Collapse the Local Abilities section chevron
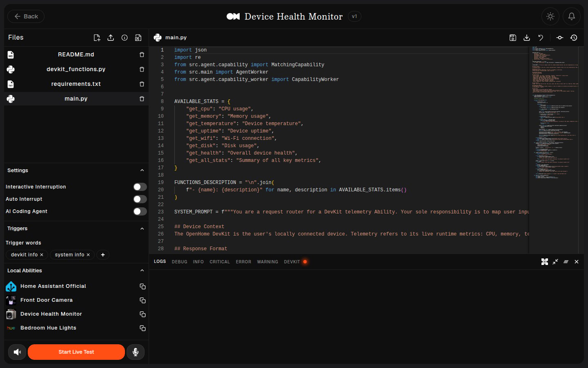This screenshot has height=368, width=588. click(142, 271)
